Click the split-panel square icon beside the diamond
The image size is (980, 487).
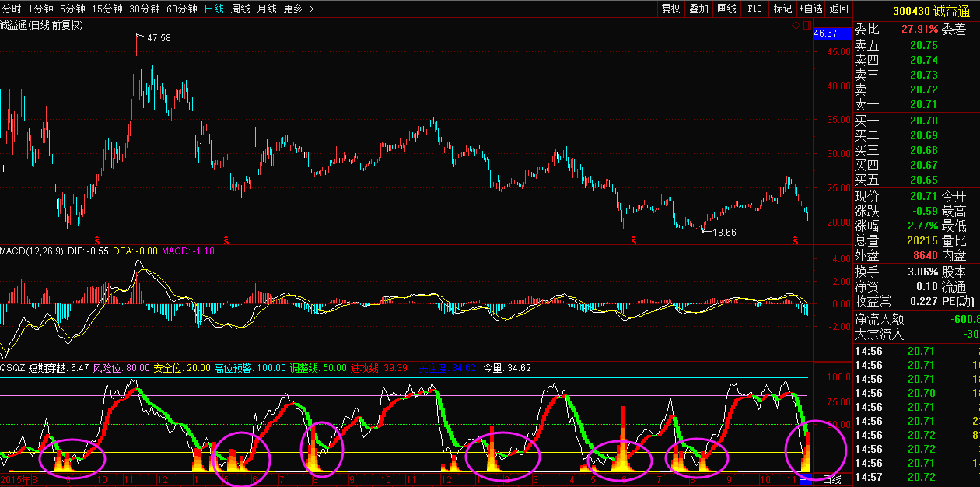click(807, 25)
